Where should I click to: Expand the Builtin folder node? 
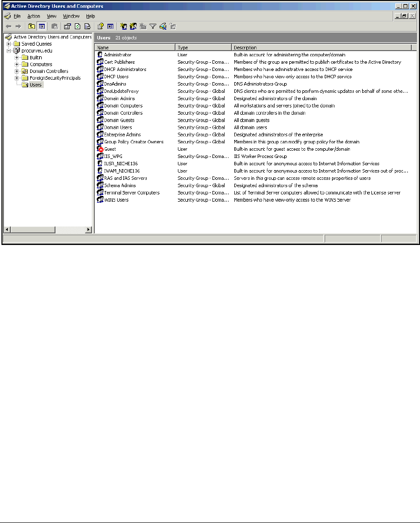point(17,57)
